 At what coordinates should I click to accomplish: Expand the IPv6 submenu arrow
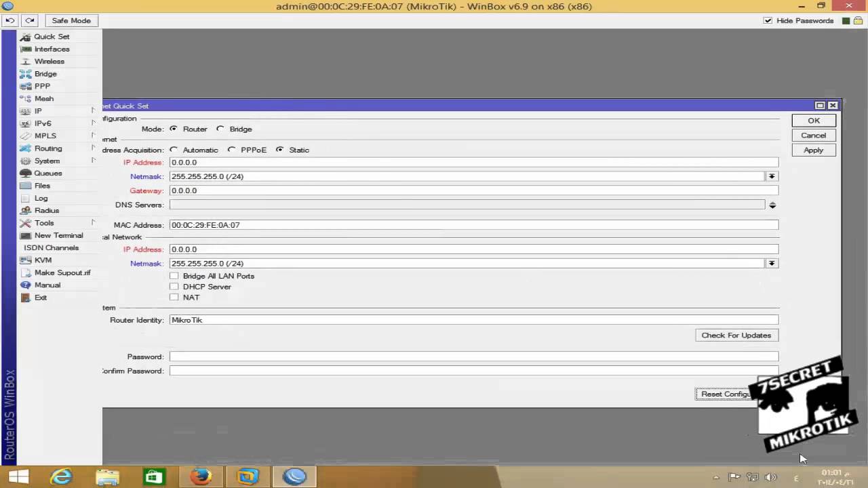click(x=93, y=123)
